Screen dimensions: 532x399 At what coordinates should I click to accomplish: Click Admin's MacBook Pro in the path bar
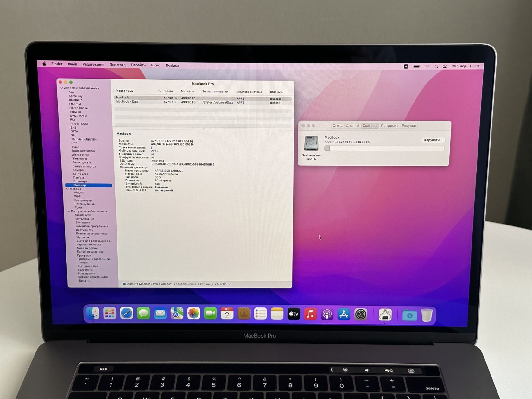[x=142, y=284]
